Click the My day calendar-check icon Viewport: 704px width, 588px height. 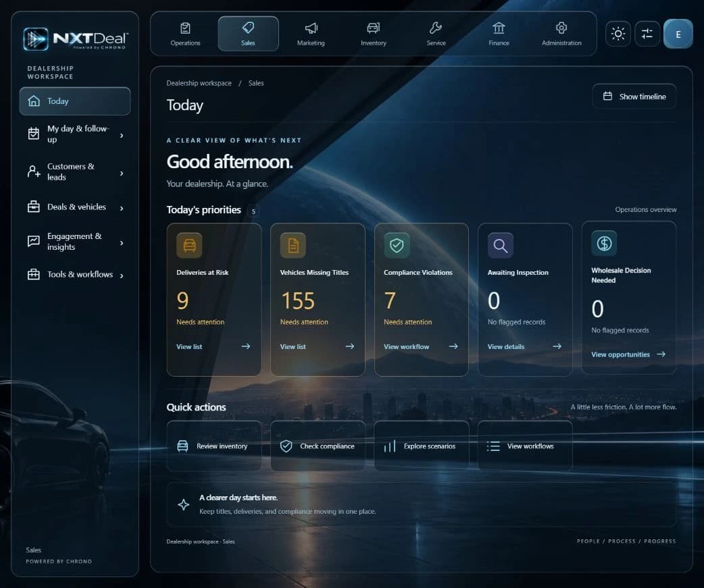pyautogui.click(x=34, y=133)
